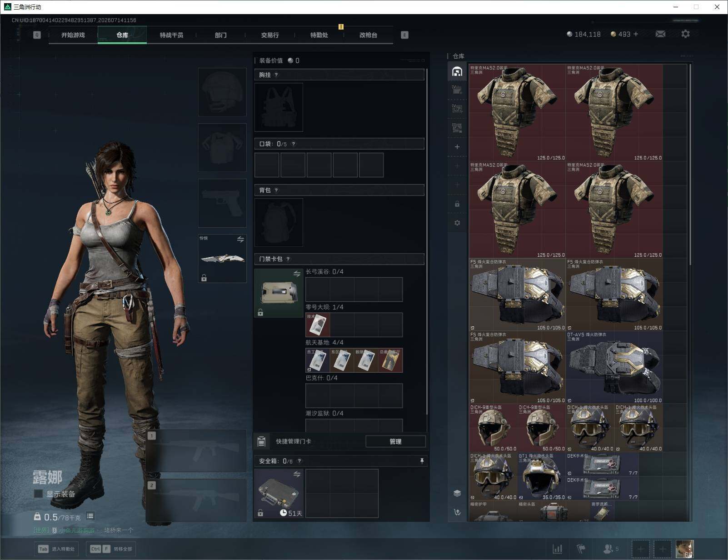The image size is (728, 560).
Task: Open the 开始游戏 tab
Action: (x=73, y=35)
